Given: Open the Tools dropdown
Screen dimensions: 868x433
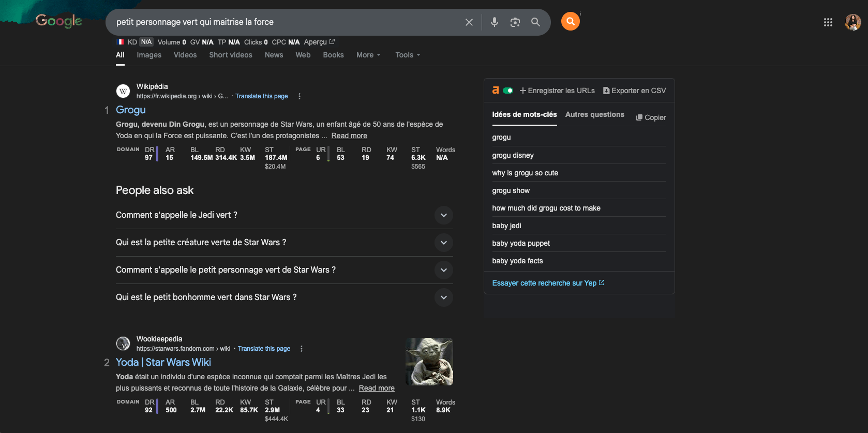Looking at the screenshot, I should coord(408,55).
